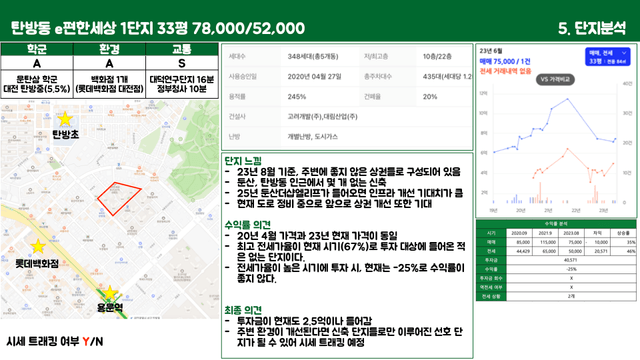
Task: Click the 수익률 분석 table header
Action: (x=556, y=224)
